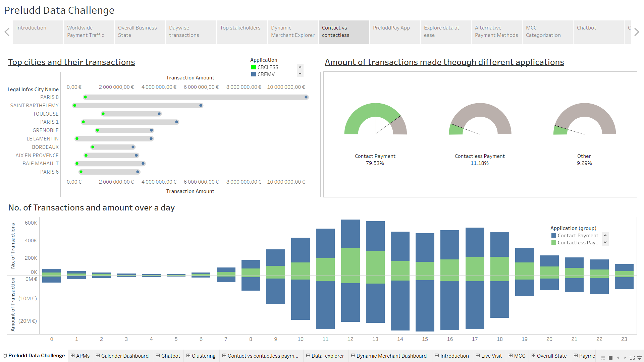Open PreluddPay App story point
The width and height of the screenshot is (644, 362).
394,32
